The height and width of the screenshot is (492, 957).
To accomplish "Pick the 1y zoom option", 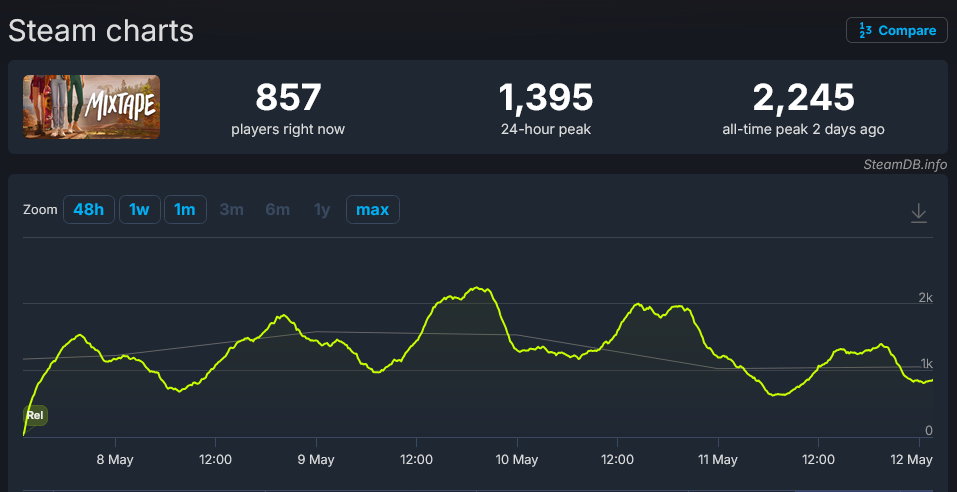I will (322, 209).
